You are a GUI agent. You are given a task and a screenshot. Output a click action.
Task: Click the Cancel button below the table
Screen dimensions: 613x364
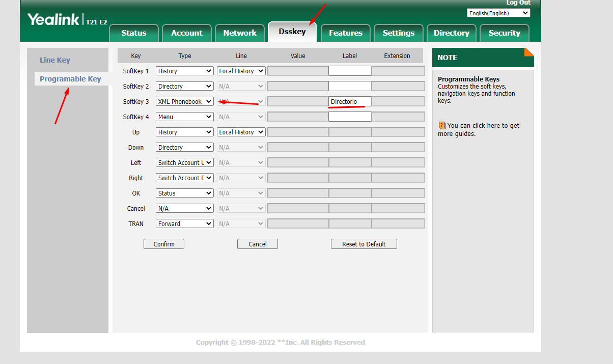pos(258,244)
